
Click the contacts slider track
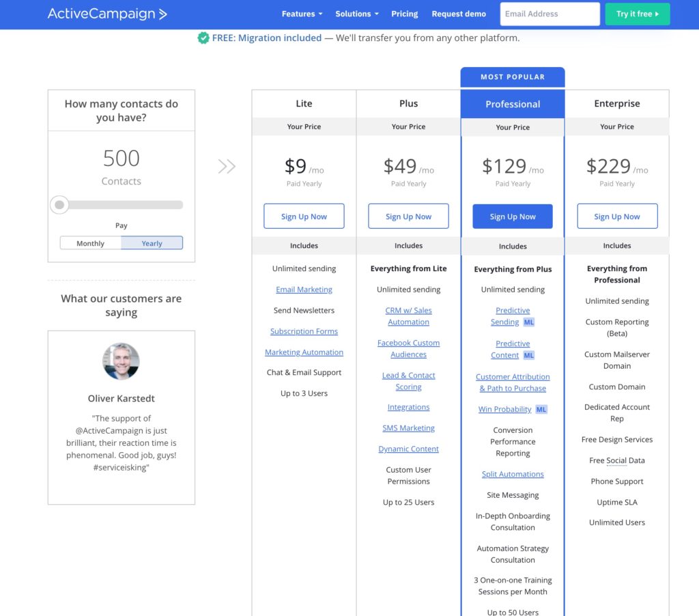(x=122, y=205)
